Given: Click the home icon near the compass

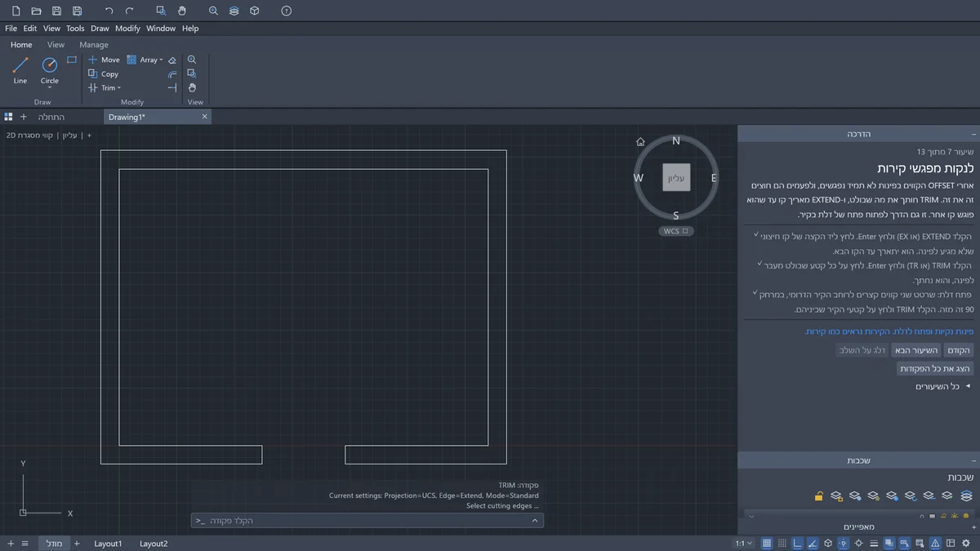Looking at the screenshot, I should [641, 141].
